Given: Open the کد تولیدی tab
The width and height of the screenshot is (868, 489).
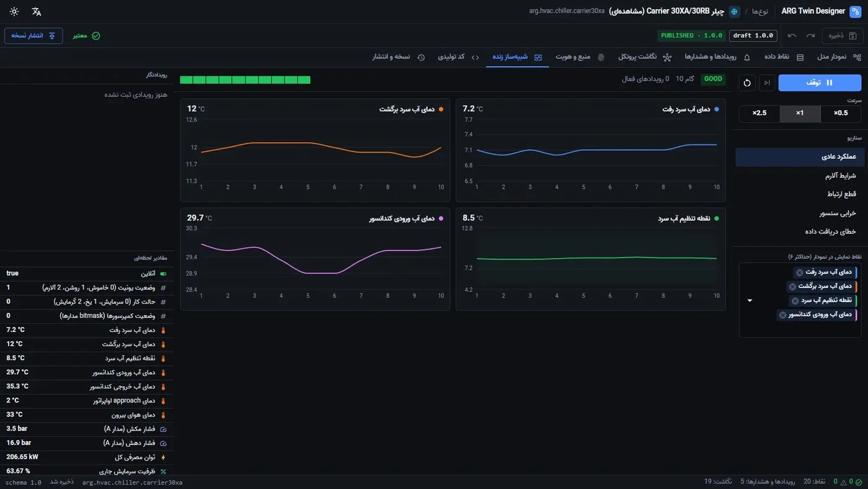Looking at the screenshot, I should tap(459, 57).
